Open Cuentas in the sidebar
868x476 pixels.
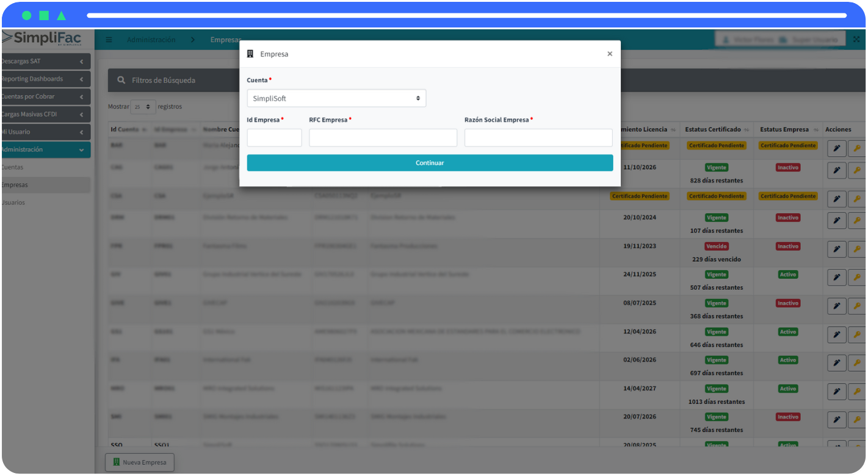(x=12, y=167)
